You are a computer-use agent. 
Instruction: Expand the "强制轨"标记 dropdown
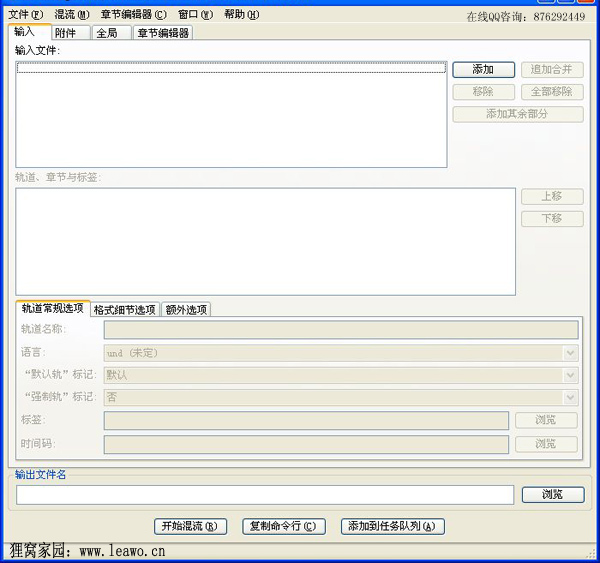tap(341, 397)
